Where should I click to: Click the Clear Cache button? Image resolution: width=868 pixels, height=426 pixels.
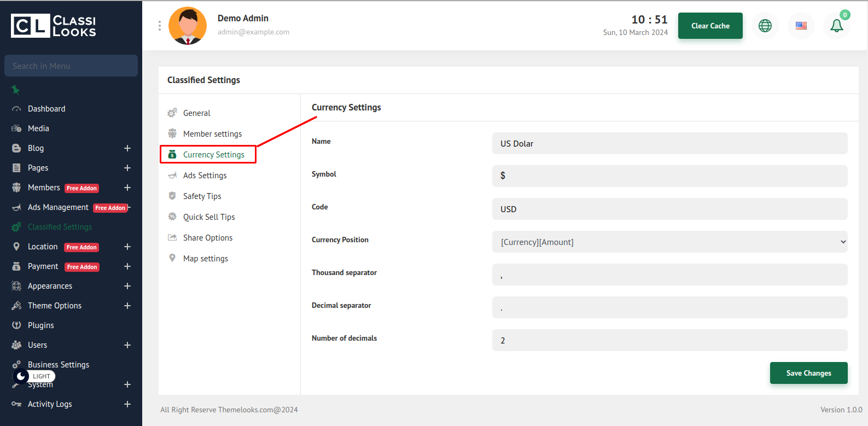point(710,26)
